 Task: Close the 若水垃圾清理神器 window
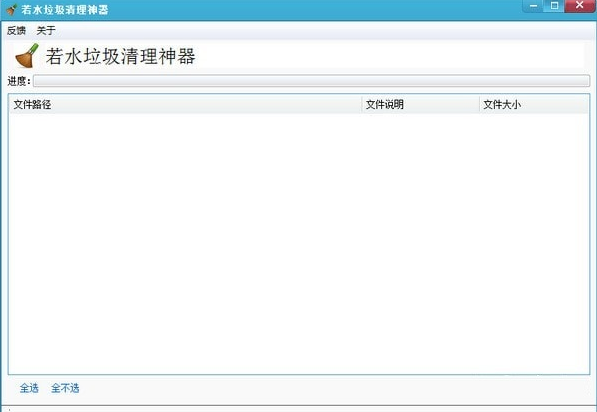[580, 6]
